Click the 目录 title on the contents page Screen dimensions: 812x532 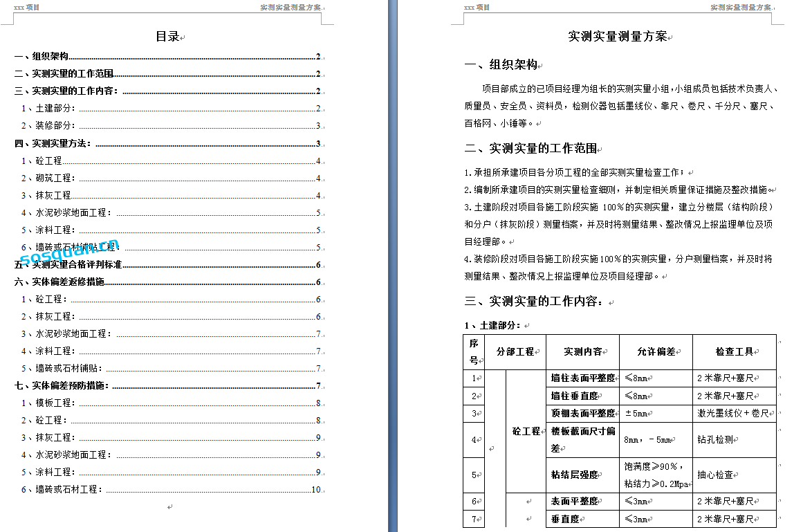coord(167,37)
